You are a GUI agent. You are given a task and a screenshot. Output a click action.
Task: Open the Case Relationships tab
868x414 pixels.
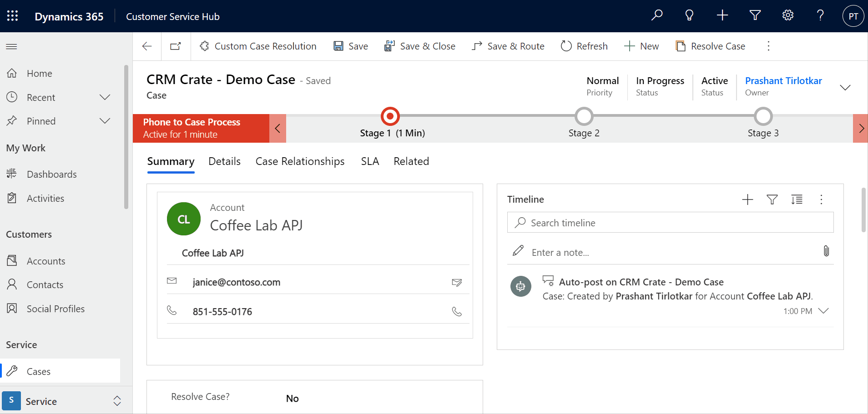click(300, 161)
